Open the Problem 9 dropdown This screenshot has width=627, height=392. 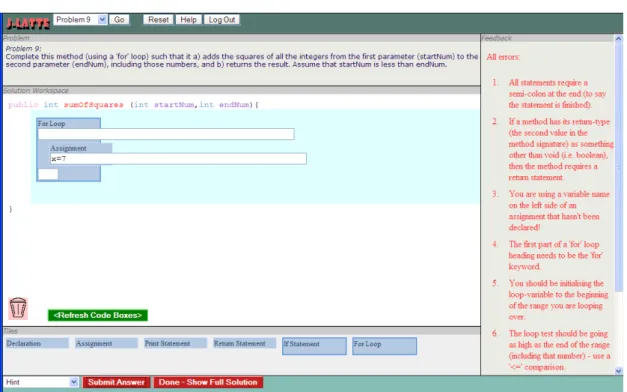80,20
